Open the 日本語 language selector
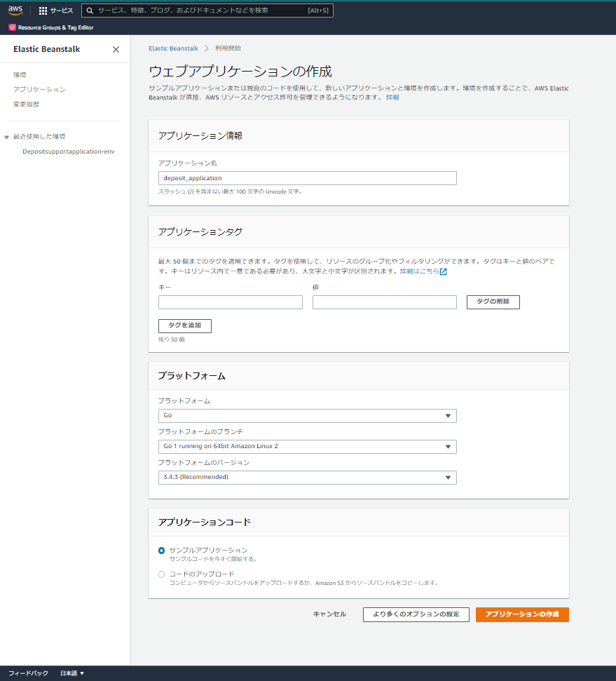Image resolution: width=616 pixels, height=681 pixels. click(72, 673)
